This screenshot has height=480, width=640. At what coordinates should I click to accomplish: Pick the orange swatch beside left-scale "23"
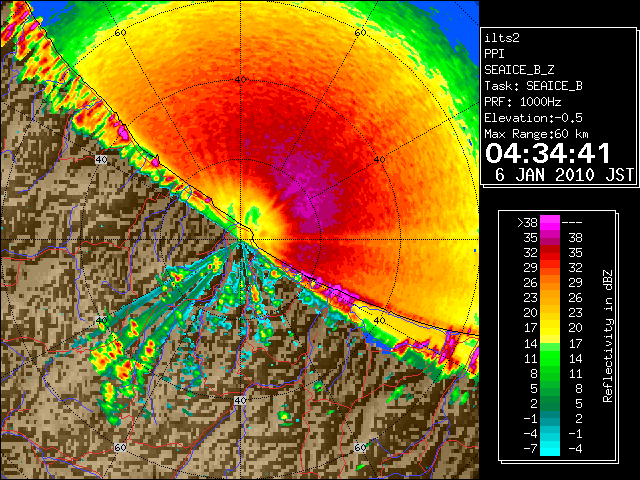(550, 298)
